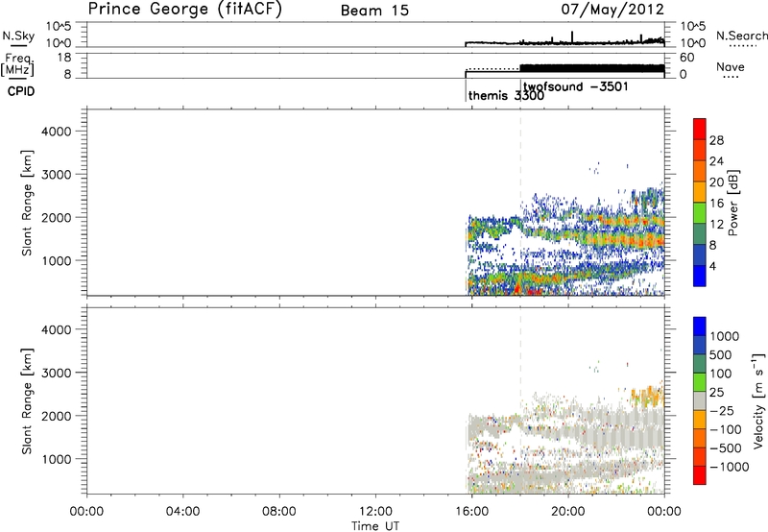Click the red top segment of the Power colorbar

coord(700,129)
